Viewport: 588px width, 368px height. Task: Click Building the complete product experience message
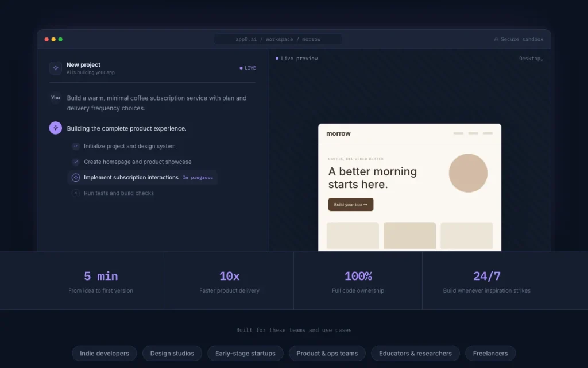tap(126, 128)
